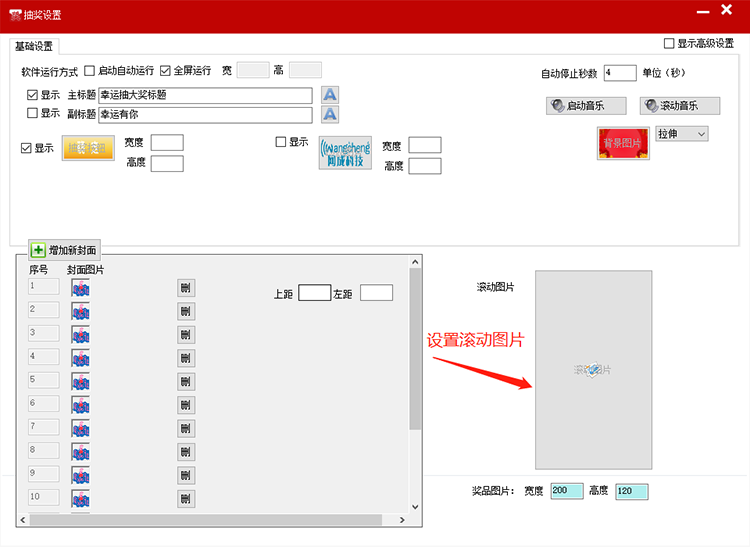
Task: Switch to the 基础设置 tab
Action: point(35,46)
